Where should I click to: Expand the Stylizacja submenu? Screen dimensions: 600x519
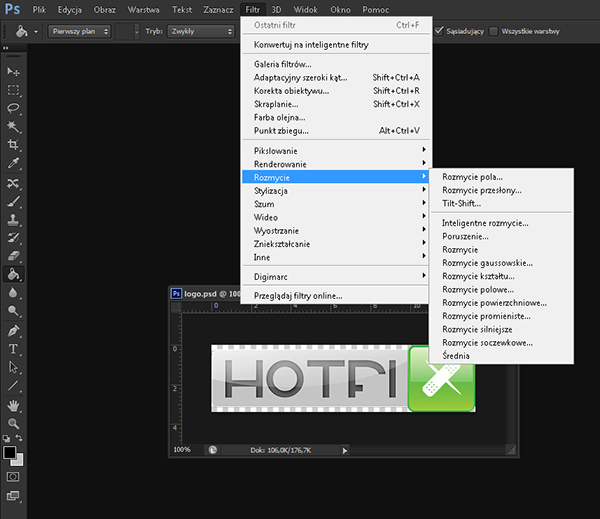pyautogui.click(x=337, y=191)
